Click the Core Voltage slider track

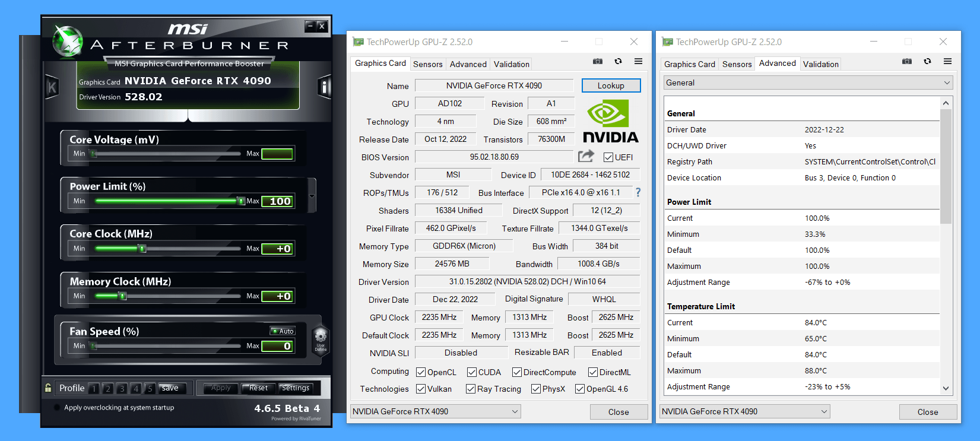coord(166,154)
